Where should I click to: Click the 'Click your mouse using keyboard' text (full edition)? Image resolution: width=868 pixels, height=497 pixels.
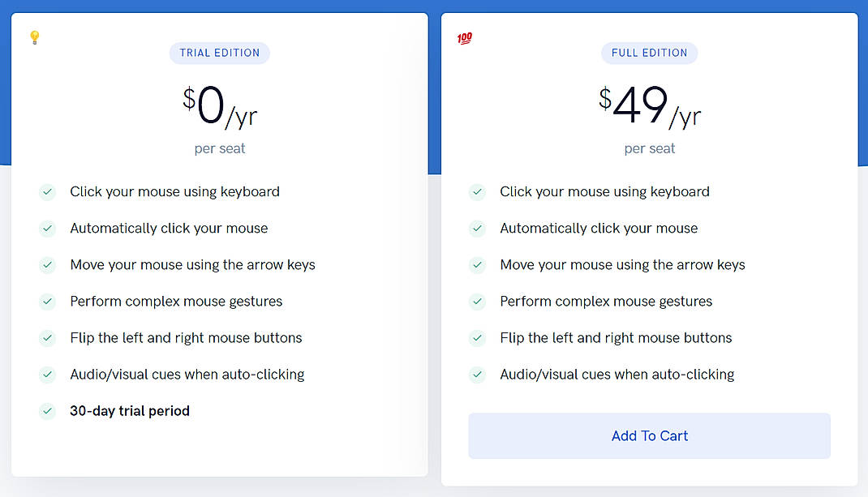pos(604,191)
